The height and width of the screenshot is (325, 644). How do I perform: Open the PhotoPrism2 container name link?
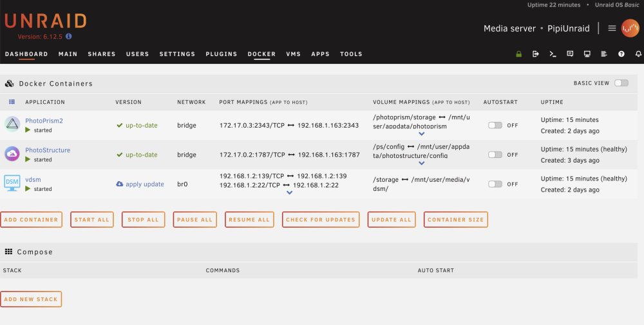click(44, 121)
